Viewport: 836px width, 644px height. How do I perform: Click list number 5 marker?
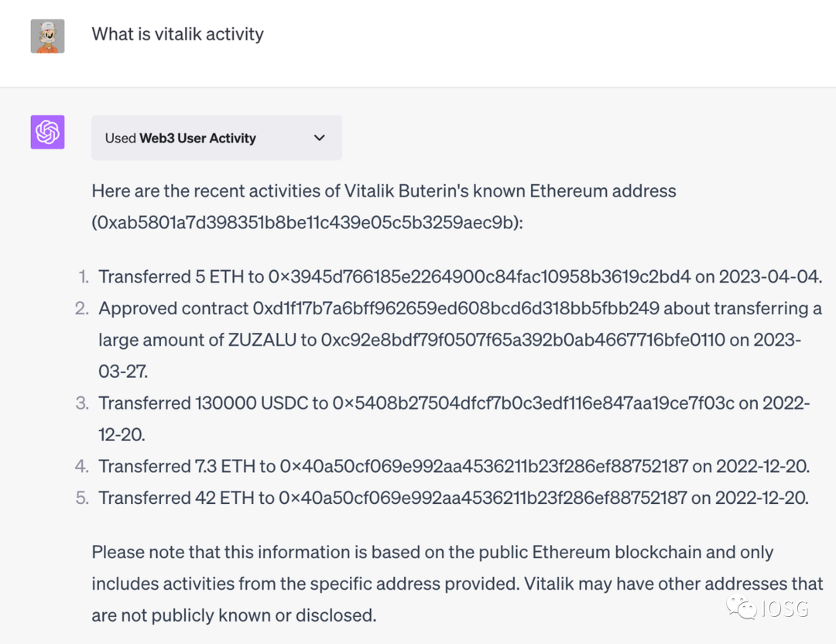coord(82,498)
